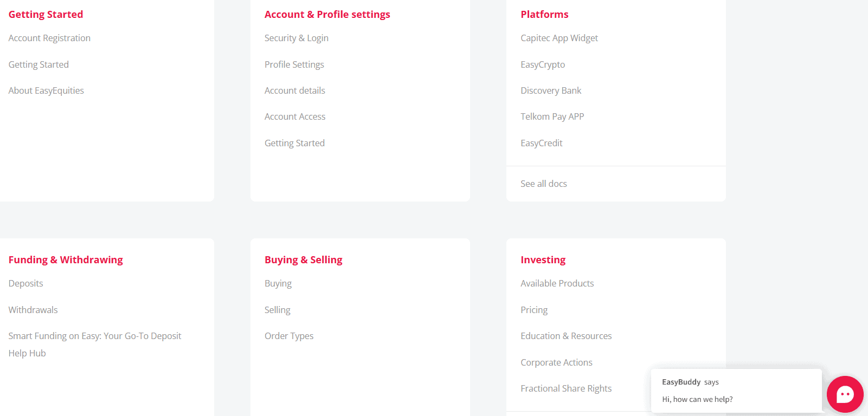Open EasyCredit documentation

click(542, 143)
